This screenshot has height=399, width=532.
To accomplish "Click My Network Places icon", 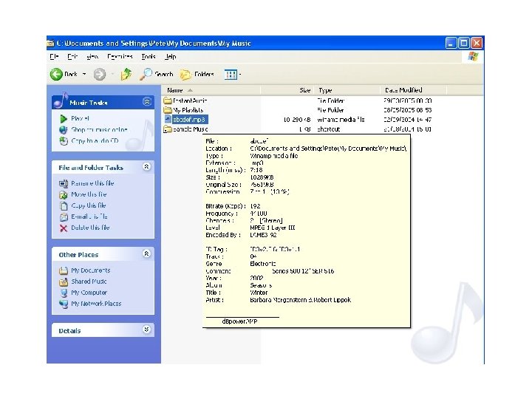I will tap(64, 304).
